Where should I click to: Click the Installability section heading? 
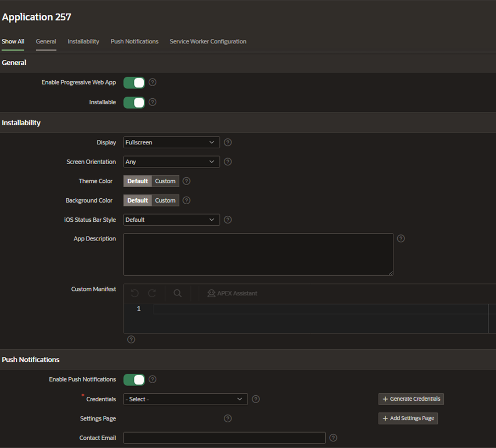click(21, 123)
